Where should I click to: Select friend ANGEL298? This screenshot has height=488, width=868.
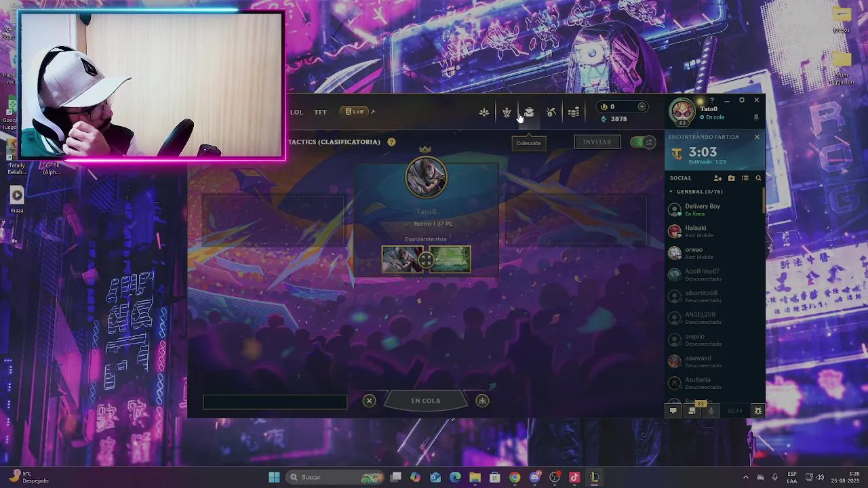coord(715,318)
